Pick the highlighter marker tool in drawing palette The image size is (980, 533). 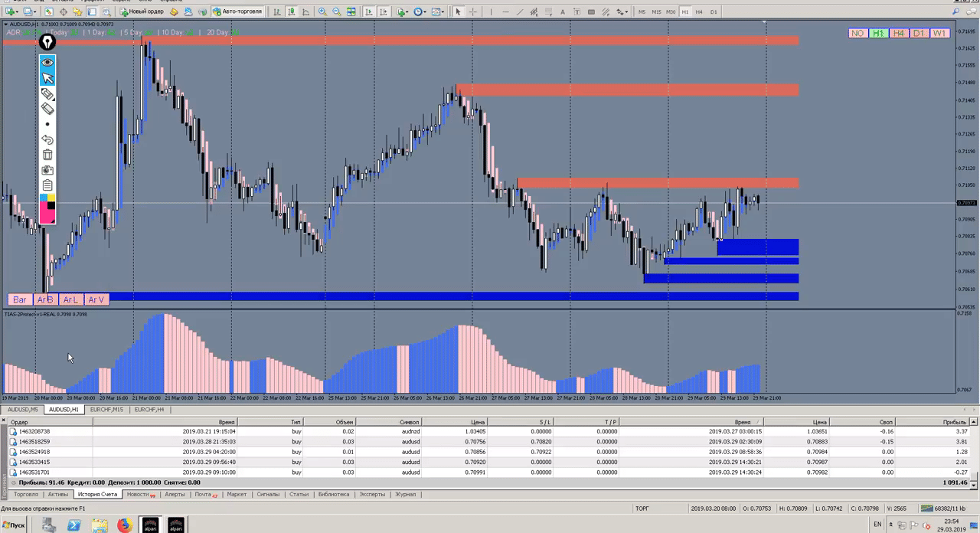click(47, 93)
